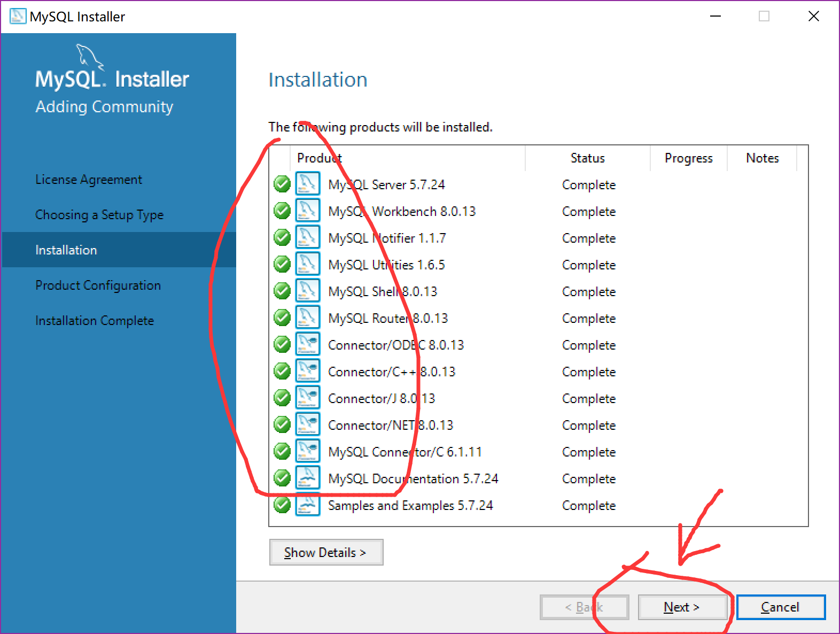The image size is (840, 634).
Task: Click the Product column header
Action: 408,158
